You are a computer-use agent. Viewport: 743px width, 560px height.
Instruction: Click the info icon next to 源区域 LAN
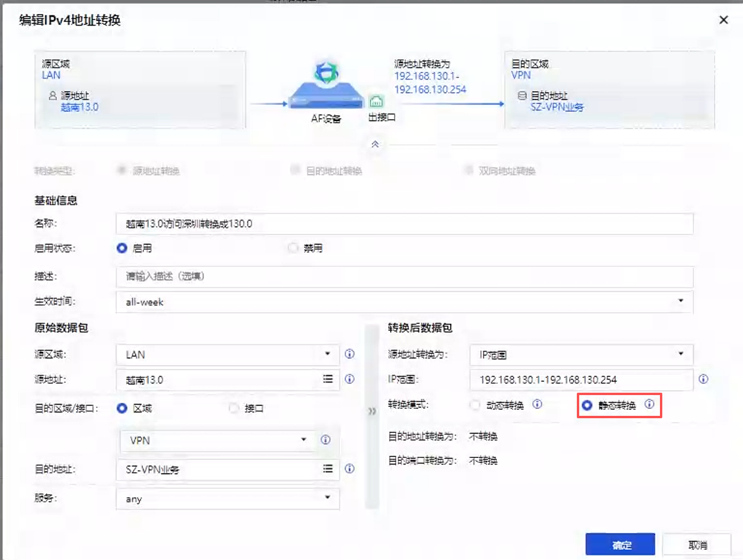point(350,354)
